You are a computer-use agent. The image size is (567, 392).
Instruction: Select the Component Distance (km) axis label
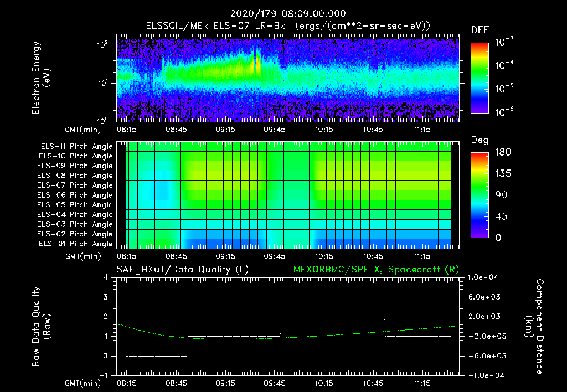tap(534, 327)
